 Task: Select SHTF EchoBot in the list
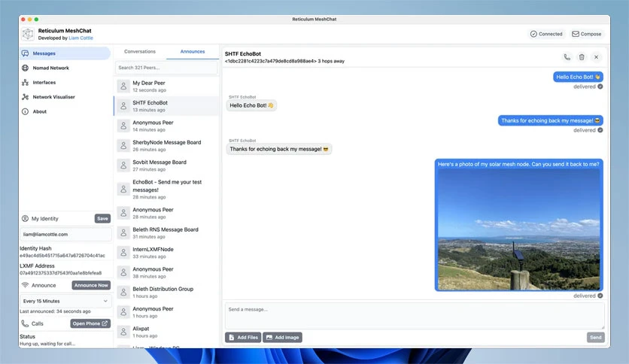pyautogui.click(x=166, y=106)
